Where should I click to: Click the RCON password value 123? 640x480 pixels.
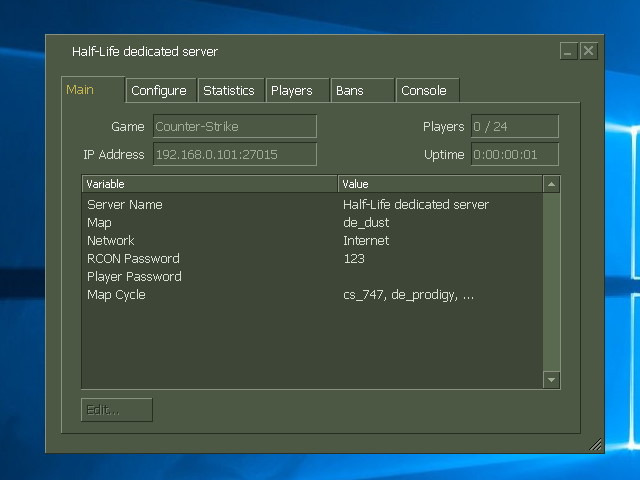(354, 258)
